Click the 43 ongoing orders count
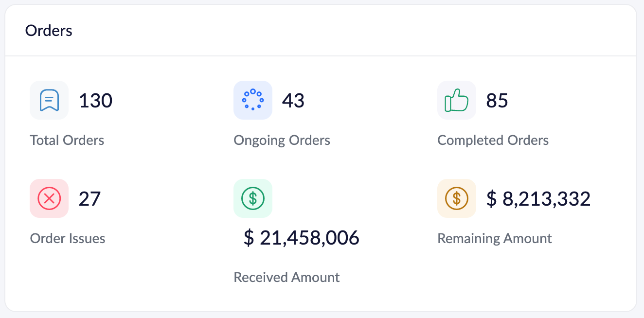This screenshot has width=644, height=318. (x=293, y=101)
